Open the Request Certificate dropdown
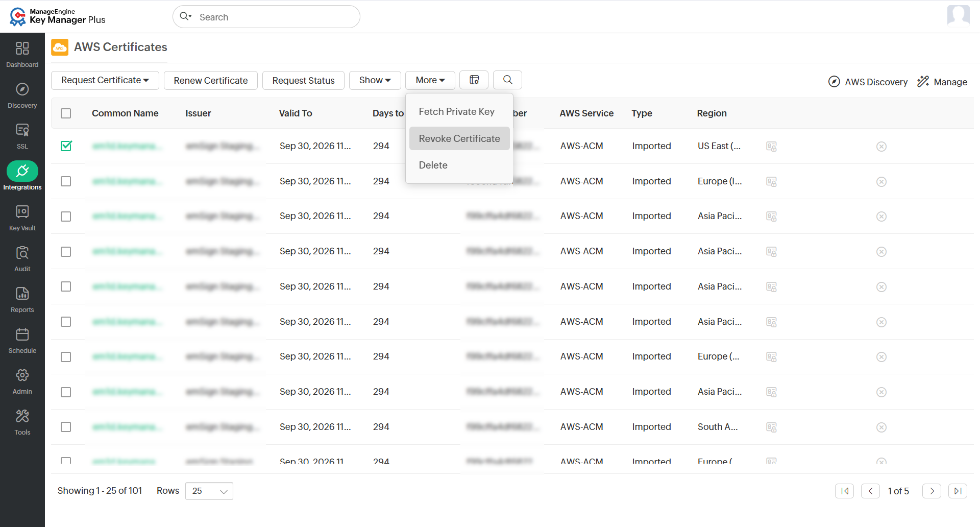Viewport: 980px width, 527px height. (105, 80)
